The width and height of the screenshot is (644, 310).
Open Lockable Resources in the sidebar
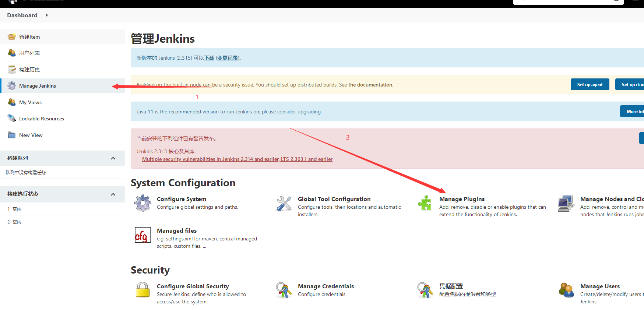tap(42, 119)
